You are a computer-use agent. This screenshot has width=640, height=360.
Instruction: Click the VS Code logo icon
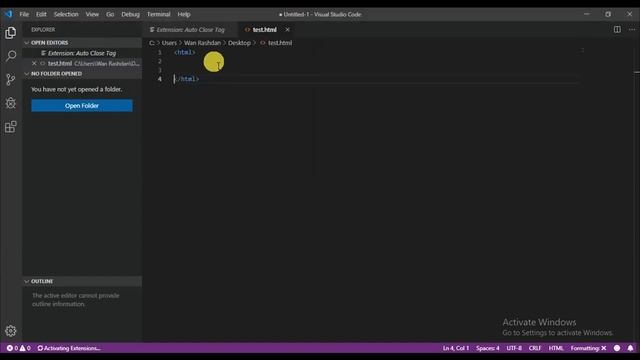(8, 14)
